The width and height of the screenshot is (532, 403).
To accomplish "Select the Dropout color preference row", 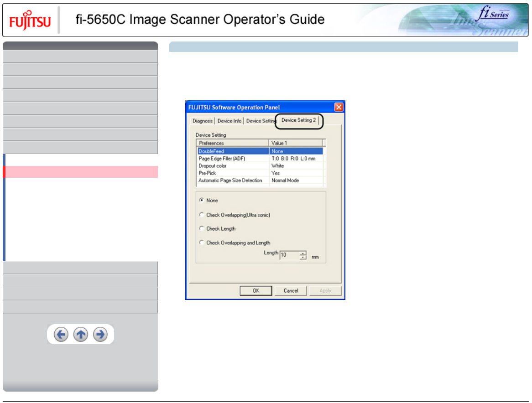I will click(x=233, y=166).
